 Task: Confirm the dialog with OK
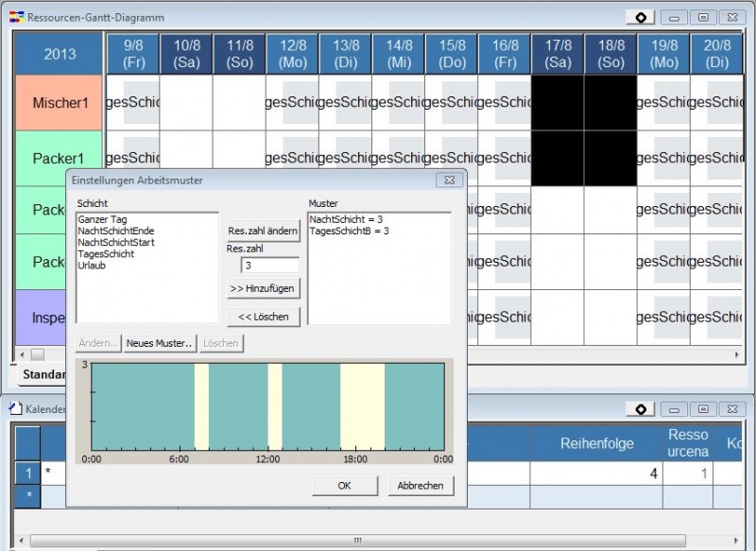pos(344,485)
